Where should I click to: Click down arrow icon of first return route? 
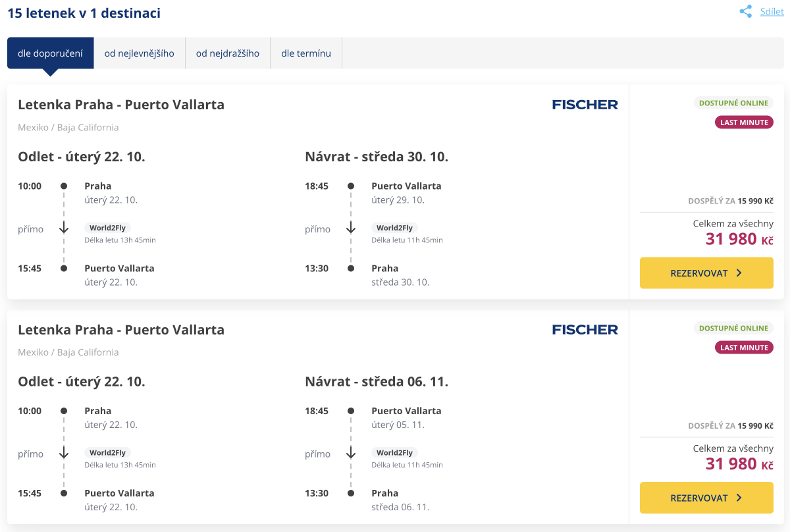pos(350,228)
